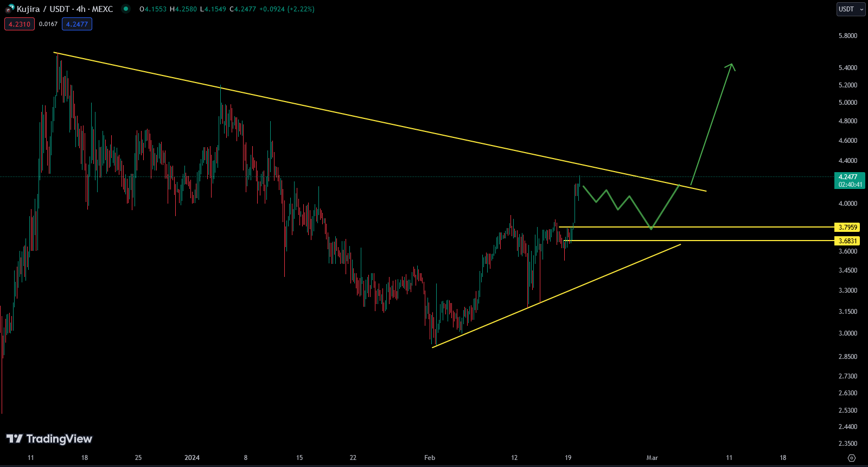The height and width of the screenshot is (467, 868).
Task: Click the 4.6000 price axis label
Action: pyautogui.click(x=848, y=141)
